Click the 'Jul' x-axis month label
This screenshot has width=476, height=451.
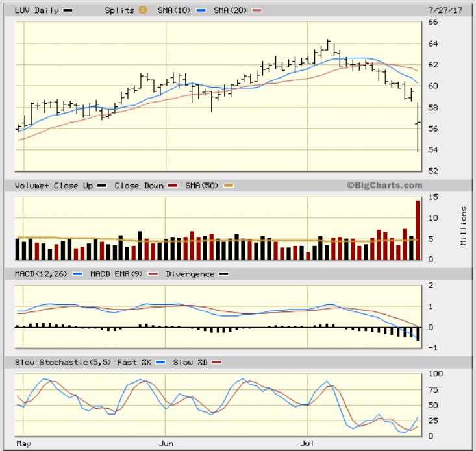pyautogui.click(x=307, y=444)
